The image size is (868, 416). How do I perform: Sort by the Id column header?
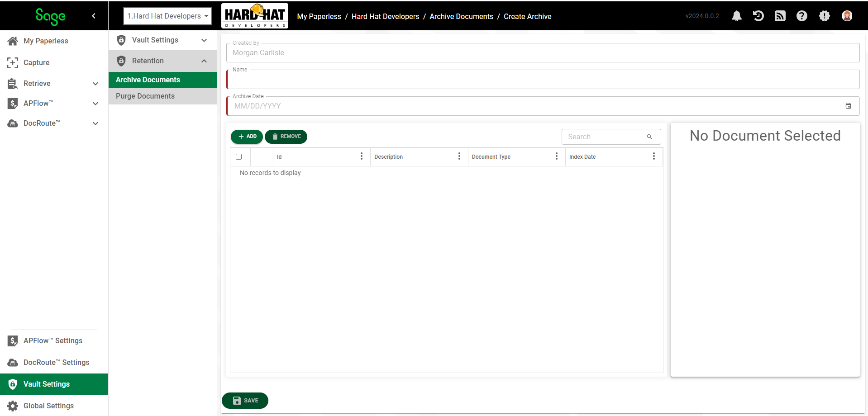[x=279, y=156]
